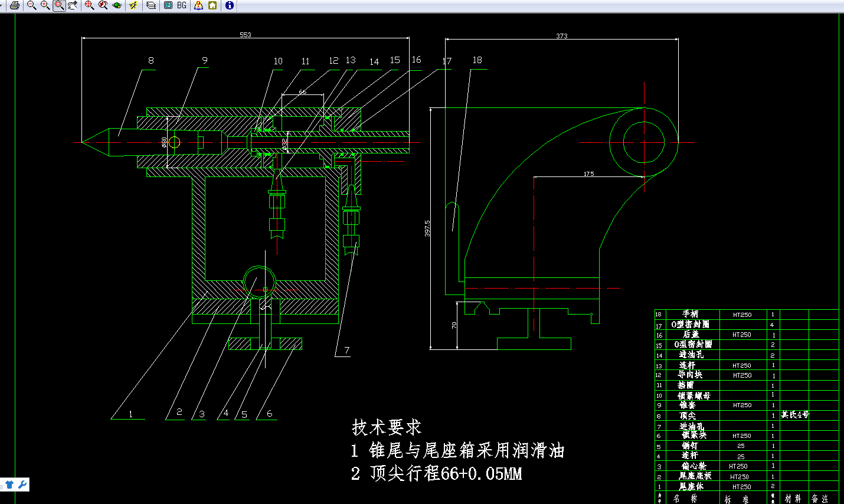Click the 553 dimension text
The image size is (844, 504).
click(x=246, y=35)
